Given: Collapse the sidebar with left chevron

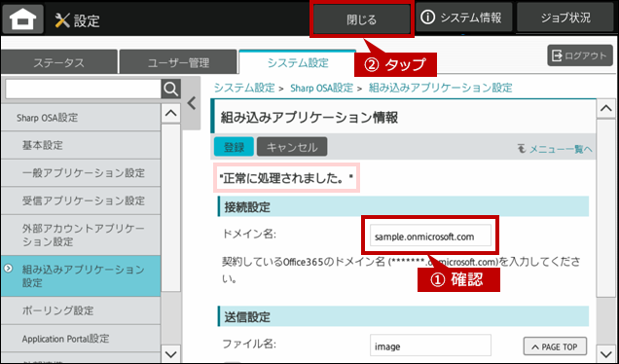Looking at the screenshot, I should pyautogui.click(x=192, y=103).
